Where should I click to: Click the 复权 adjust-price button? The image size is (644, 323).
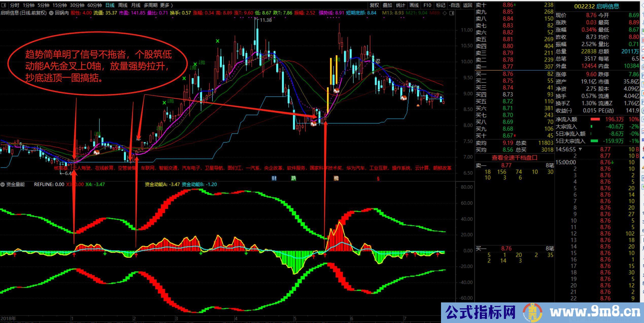click(x=374, y=5)
